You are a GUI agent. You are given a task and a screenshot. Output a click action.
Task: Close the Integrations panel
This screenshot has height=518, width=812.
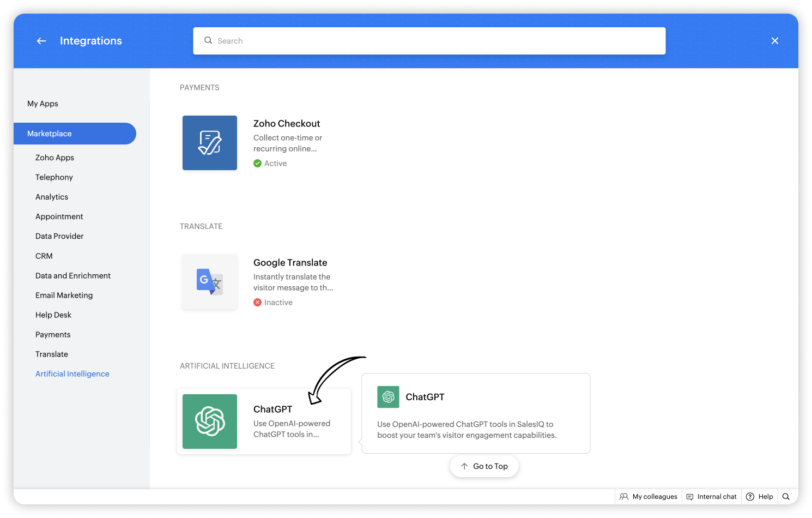coord(774,41)
